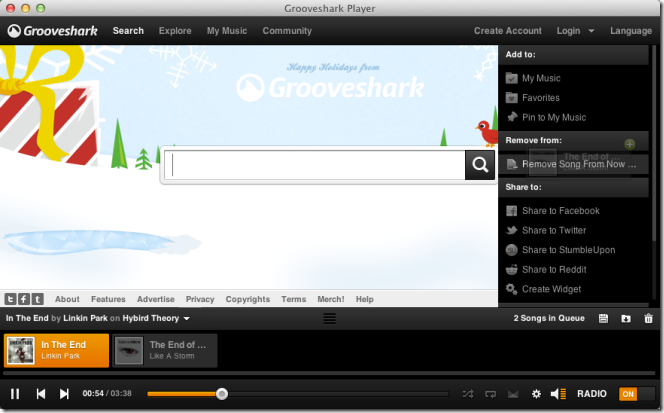664x413 pixels.
Task: Toggle shuffle mode
Action: (x=468, y=394)
